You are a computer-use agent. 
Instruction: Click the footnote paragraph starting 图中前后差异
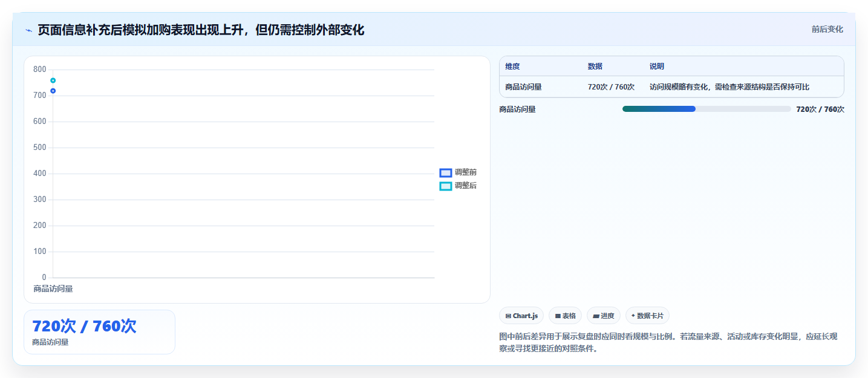coord(668,342)
